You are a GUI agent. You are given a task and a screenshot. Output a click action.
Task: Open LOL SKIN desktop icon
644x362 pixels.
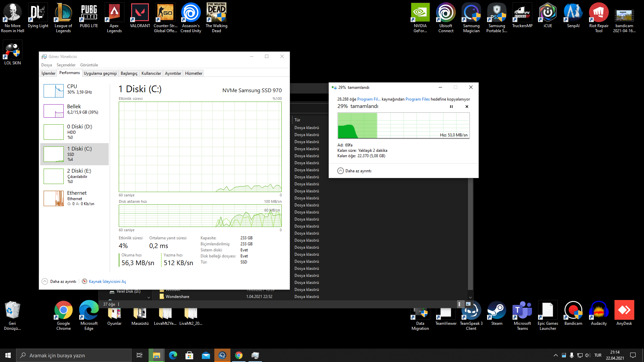tap(12, 53)
